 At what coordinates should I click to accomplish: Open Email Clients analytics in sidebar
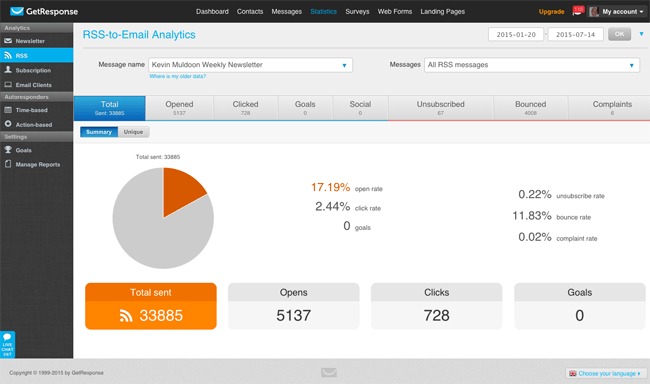click(36, 85)
